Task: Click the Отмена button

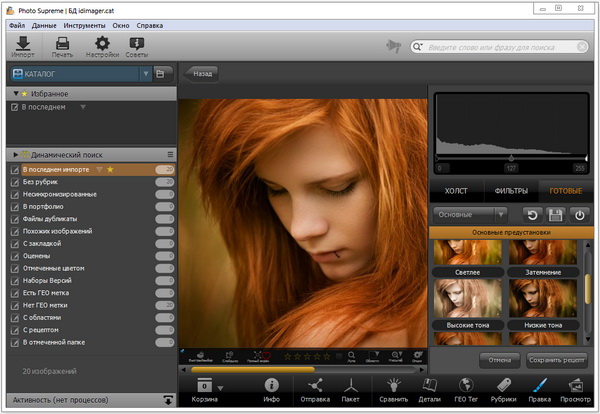Action: tap(500, 360)
